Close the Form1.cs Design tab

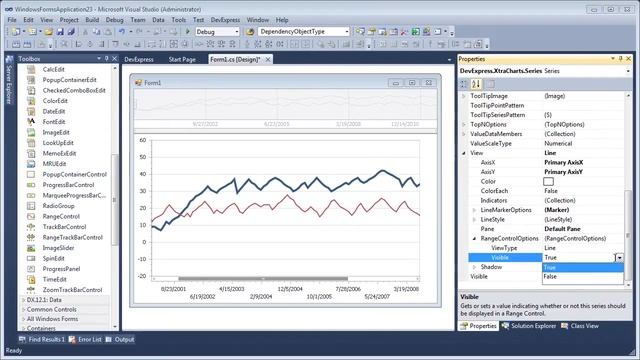coord(268,60)
